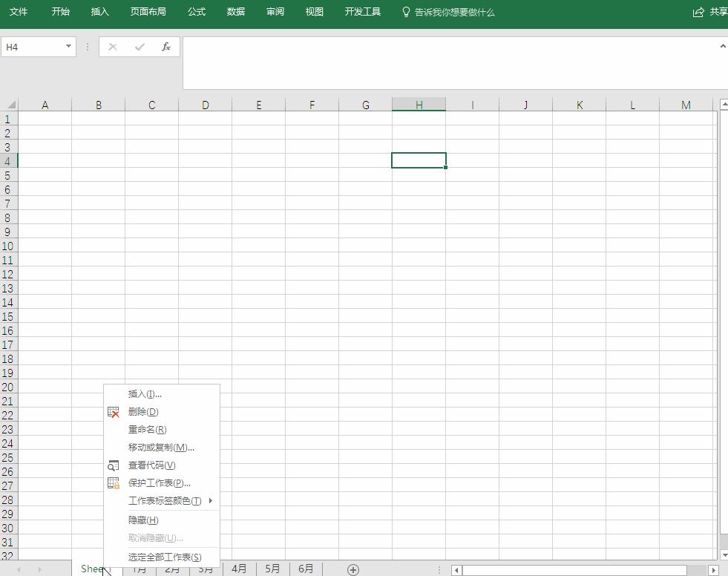This screenshot has height=576, width=728.
Task: Open the 开发工具 ribbon tab
Action: (362, 12)
